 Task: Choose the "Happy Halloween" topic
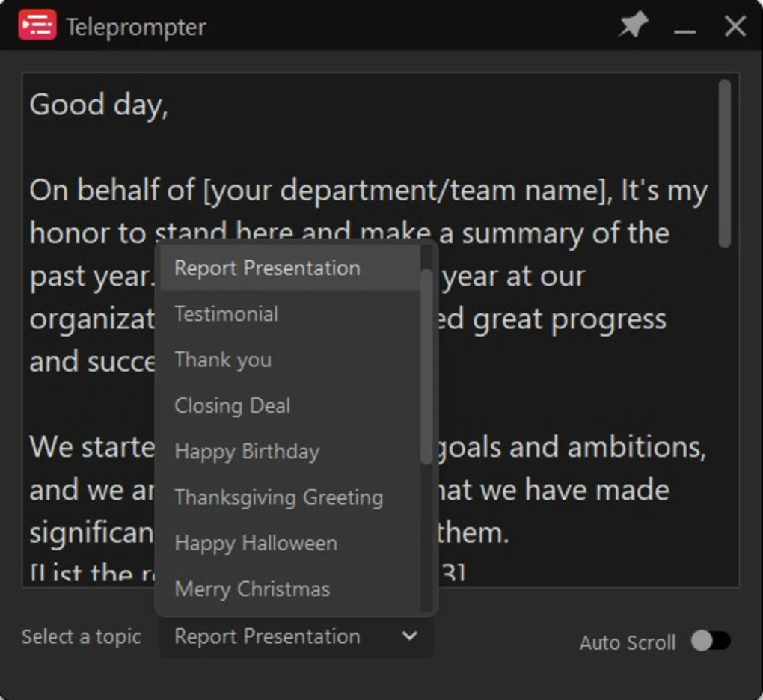pos(255,544)
